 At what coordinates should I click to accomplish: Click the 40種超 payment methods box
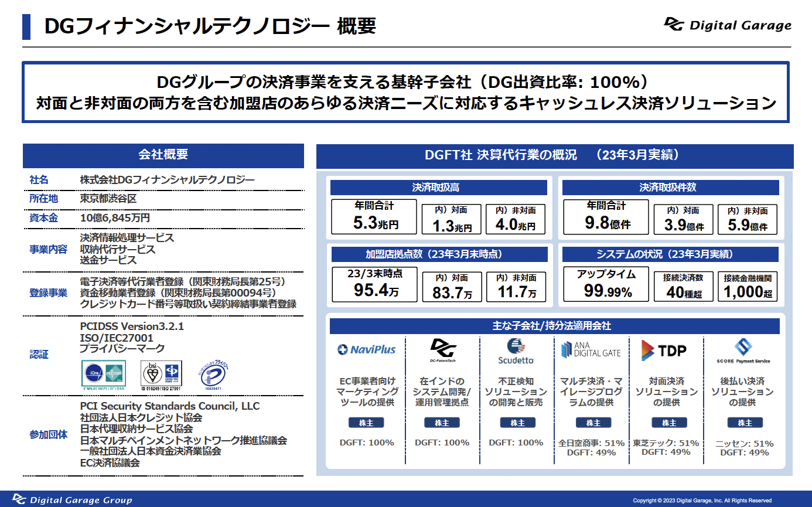684,287
